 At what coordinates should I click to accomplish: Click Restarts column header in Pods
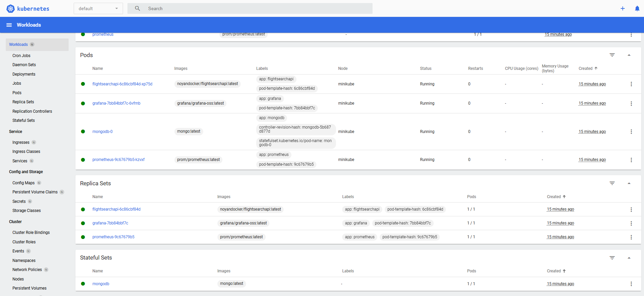tap(475, 69)
